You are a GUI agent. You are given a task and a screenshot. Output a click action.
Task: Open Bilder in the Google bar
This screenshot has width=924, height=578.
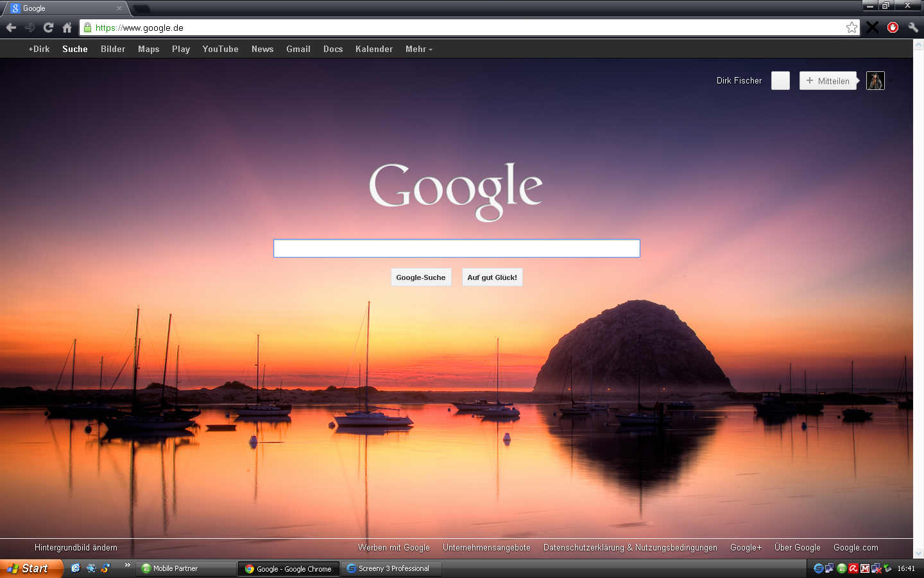tap(113, 49)
